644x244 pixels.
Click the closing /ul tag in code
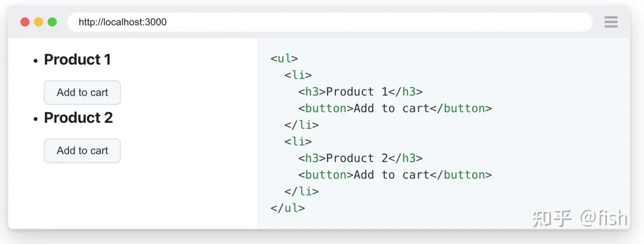tap(288, 208)
